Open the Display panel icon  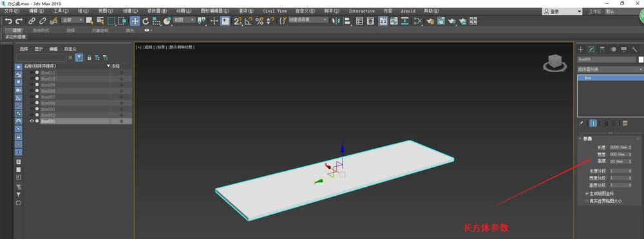click(624, 49)
